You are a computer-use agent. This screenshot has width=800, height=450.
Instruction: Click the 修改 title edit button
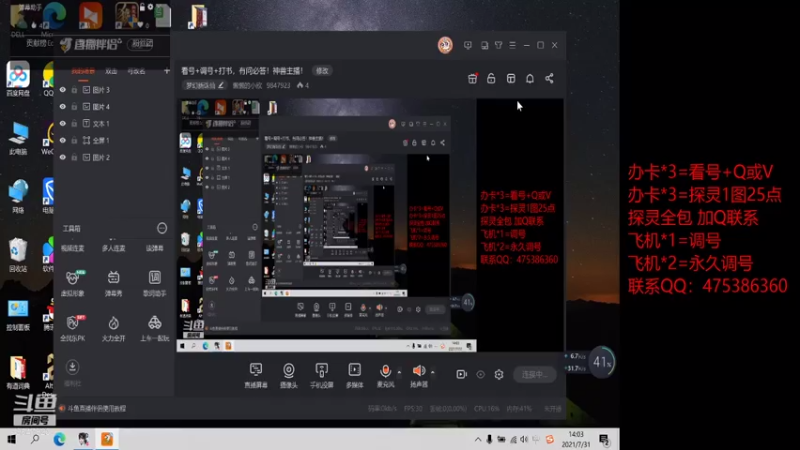(x=322, y=71)
